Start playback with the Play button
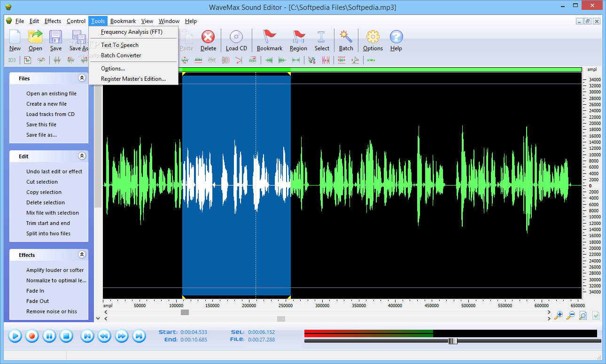 click(15, 336)
